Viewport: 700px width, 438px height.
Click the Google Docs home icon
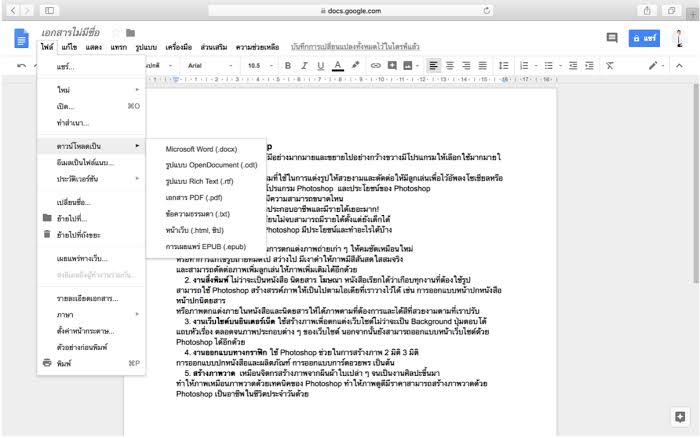21,38
